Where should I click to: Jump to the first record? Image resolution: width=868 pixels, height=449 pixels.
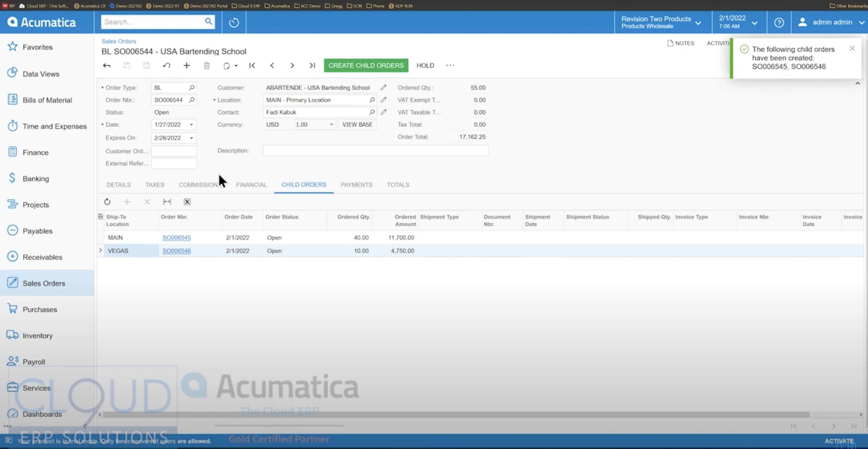tap(252, 65)
